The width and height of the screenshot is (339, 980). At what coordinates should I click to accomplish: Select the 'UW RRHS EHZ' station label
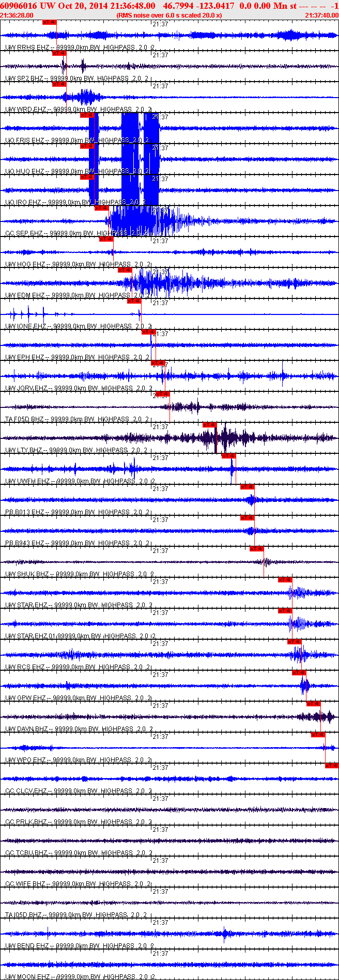pyautogui.click(x=27, y=48)
